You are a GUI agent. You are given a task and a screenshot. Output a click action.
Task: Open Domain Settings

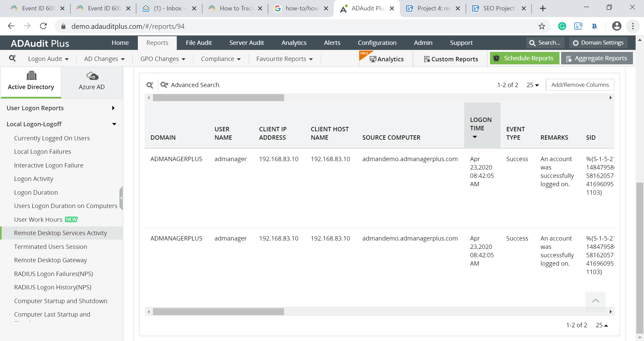coord(598,43)
